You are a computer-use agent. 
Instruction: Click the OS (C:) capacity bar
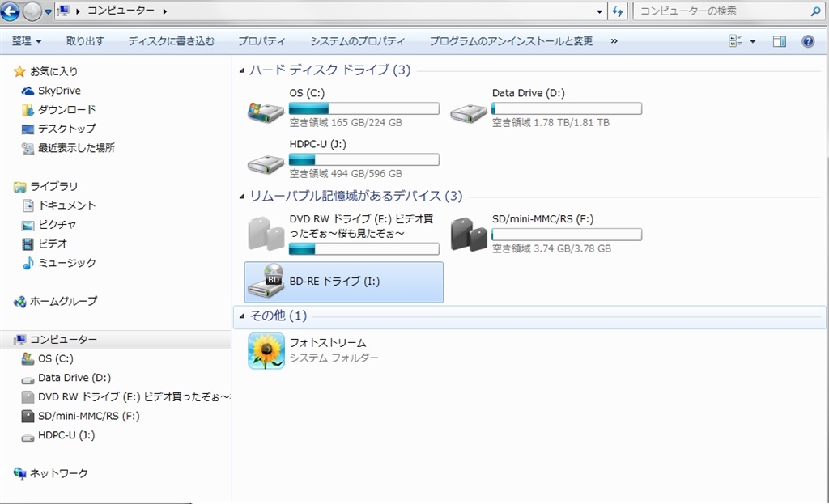pyautogui.click(x=363, y=109)
